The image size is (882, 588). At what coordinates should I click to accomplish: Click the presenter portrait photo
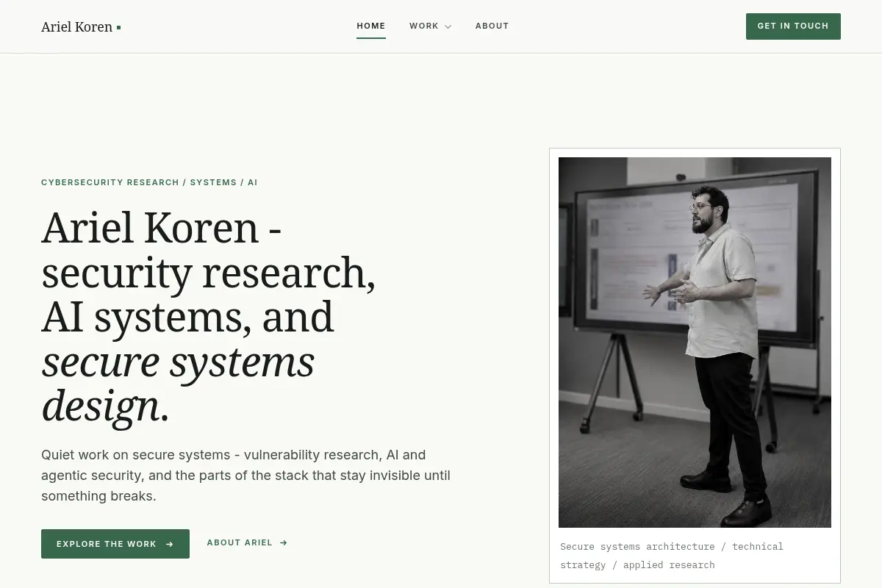point(695,343)
